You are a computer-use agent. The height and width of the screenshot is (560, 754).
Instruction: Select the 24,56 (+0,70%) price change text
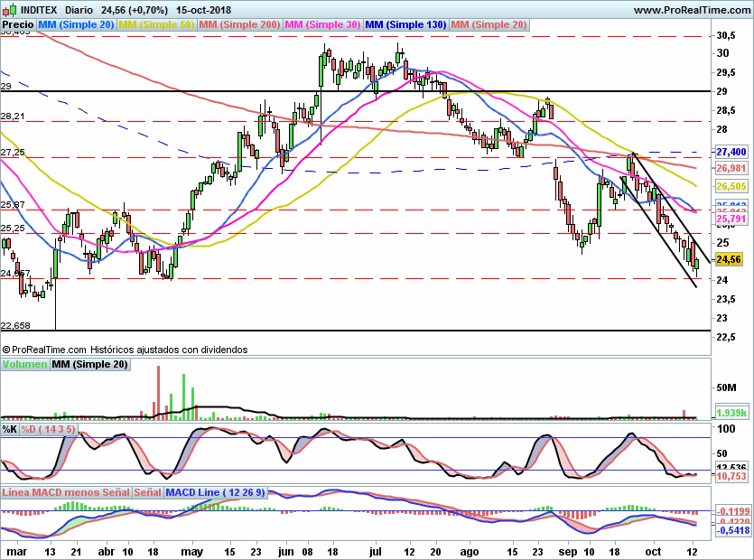[135, 10]
